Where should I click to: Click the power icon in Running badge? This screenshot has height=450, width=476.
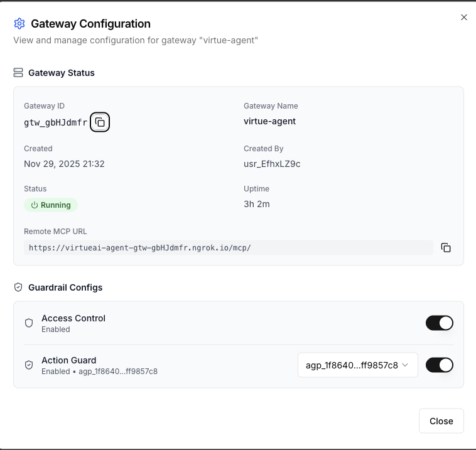35,205
